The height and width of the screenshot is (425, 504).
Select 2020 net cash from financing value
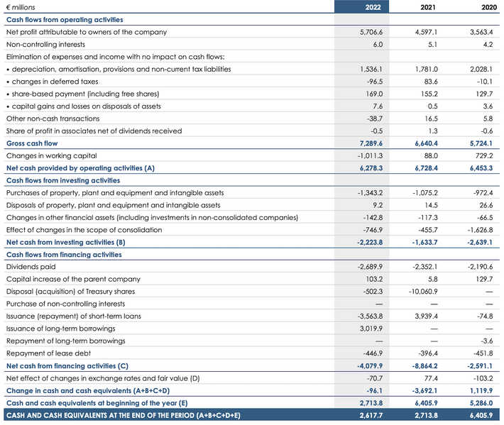(480, 365)
